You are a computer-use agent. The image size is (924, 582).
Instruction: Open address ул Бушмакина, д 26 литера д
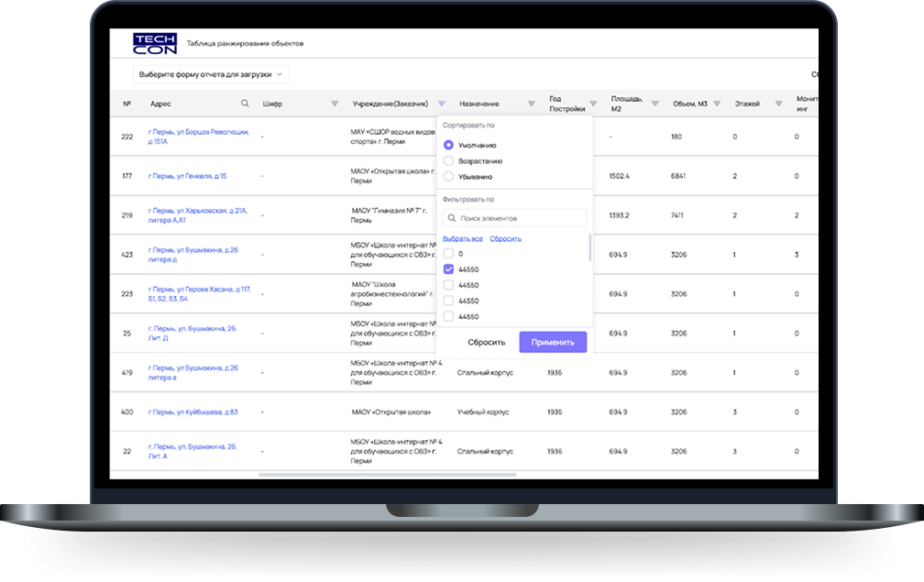click(193, 255)
